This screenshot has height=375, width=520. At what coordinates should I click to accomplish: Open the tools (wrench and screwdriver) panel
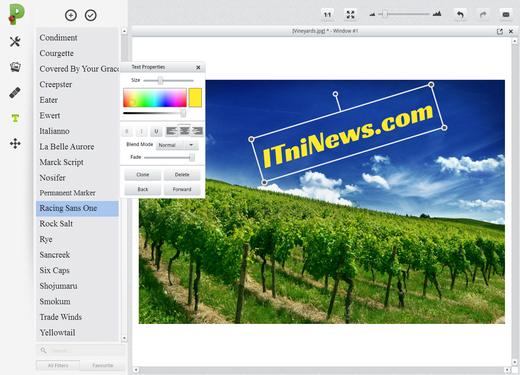pos(15,42)
